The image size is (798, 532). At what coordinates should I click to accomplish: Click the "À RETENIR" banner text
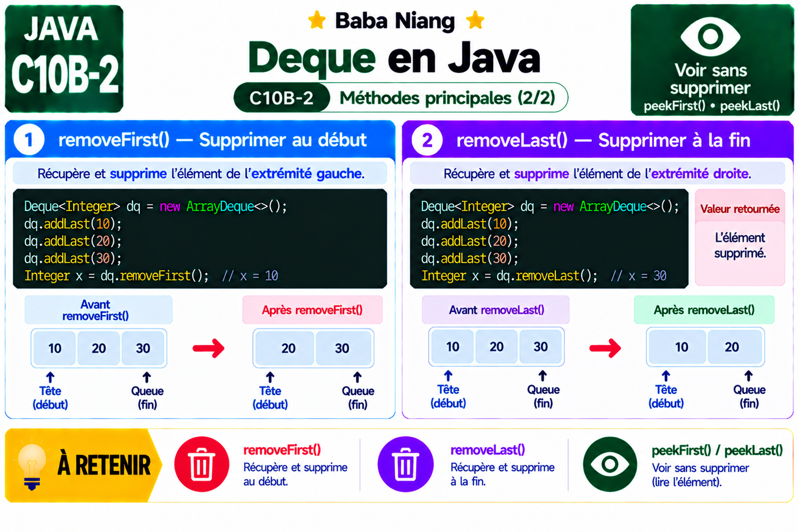(104, 465)
